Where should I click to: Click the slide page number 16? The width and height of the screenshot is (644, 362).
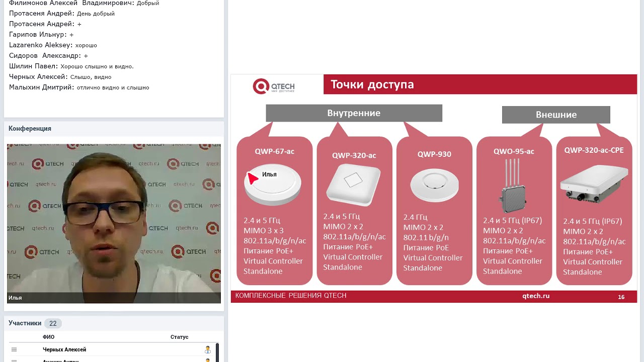pos(621,297)
